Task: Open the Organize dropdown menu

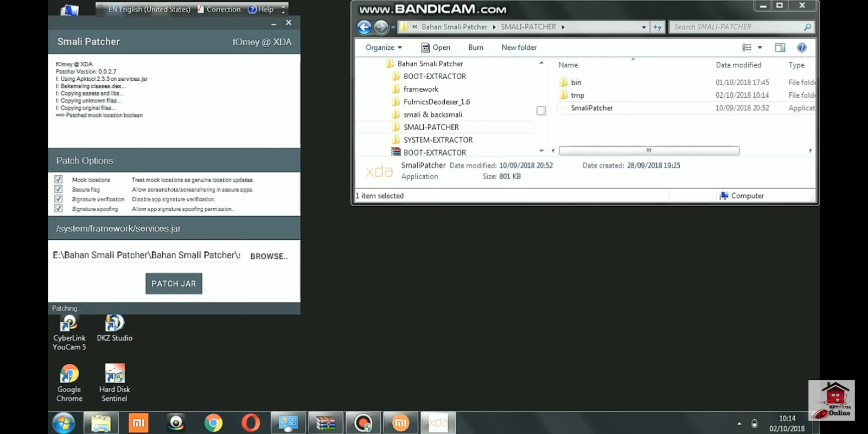Action: (384, 48)
